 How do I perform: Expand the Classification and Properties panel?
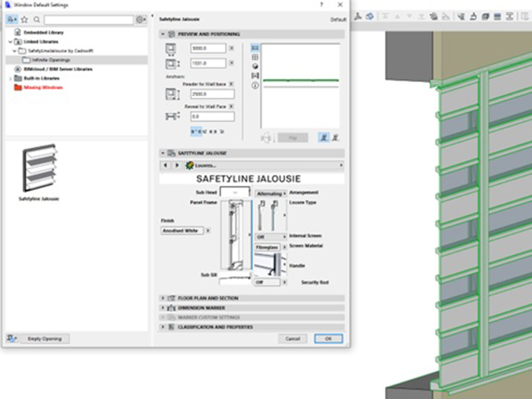tap(162, 327)
